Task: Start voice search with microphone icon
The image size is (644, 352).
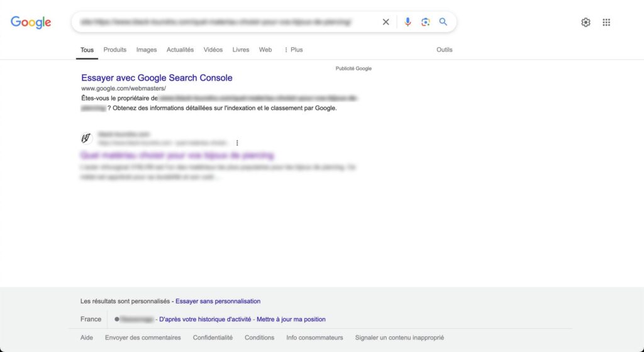Action: click(x=408, y=22)
